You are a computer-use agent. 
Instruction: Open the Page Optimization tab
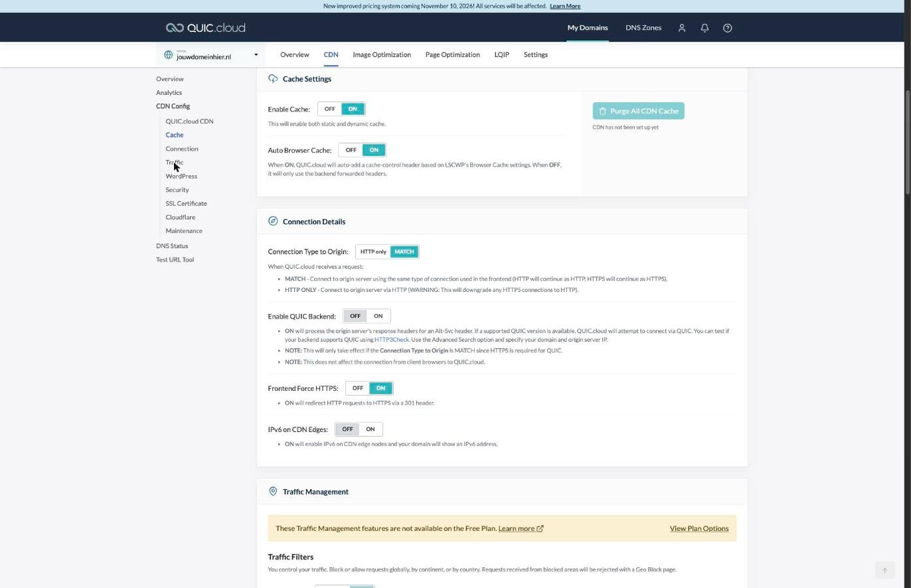click(452, 54)
